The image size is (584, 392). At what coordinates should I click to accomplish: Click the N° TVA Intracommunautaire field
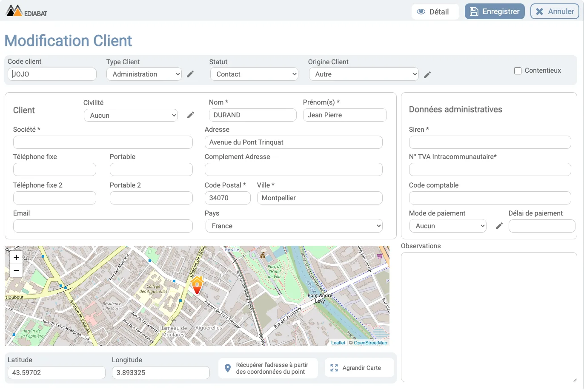[490, 169]
